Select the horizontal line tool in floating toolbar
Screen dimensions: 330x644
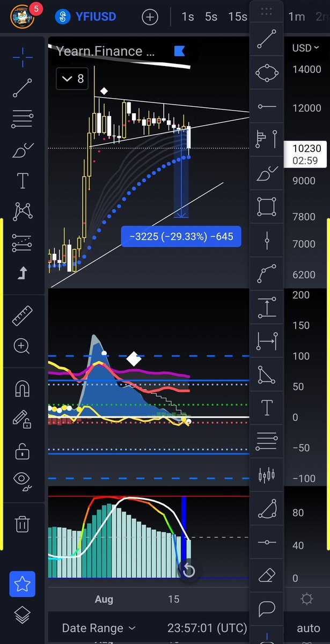tap(267, 542)
